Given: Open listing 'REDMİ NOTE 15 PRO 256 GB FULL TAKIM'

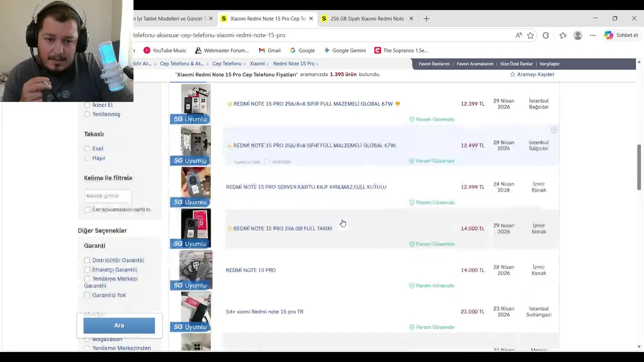Looking at the screenshot, I should click(x=282, y=228).
